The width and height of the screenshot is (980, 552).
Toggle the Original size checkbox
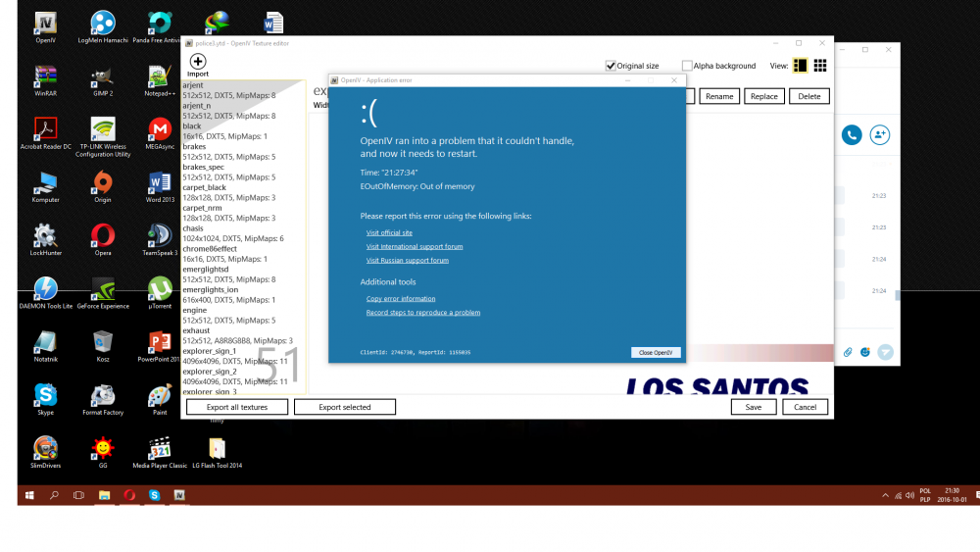coord(611,66)
